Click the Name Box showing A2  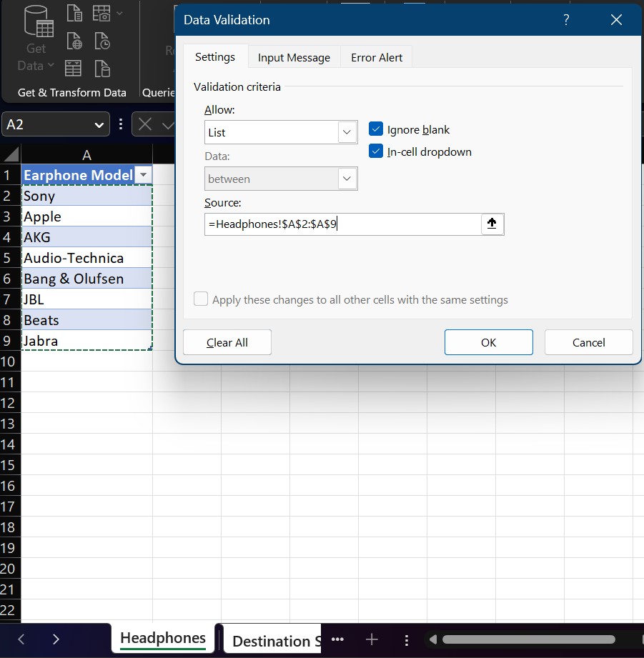click(56, 124)
